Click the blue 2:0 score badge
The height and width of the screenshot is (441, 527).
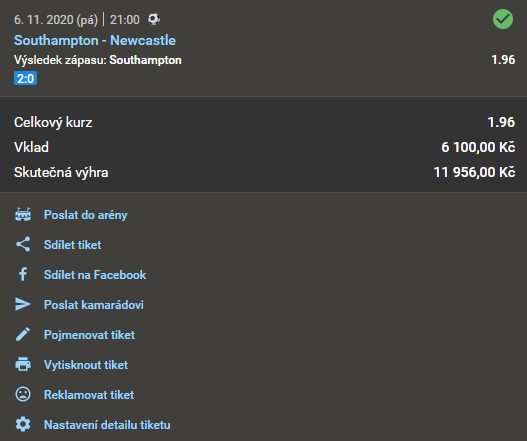tap(26, 79)
